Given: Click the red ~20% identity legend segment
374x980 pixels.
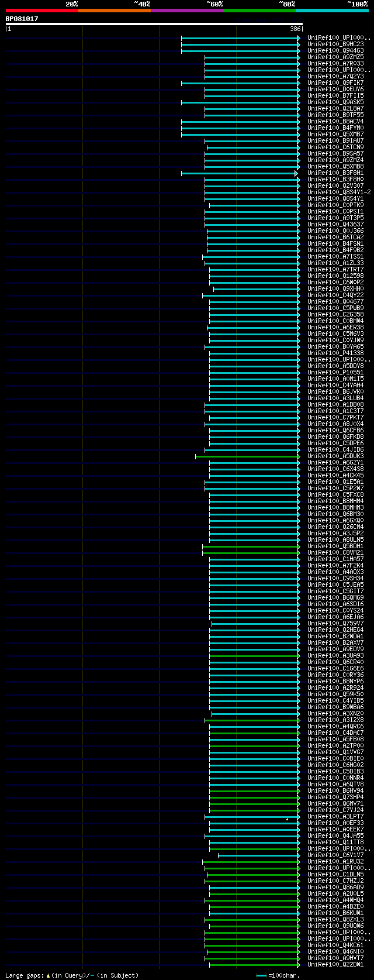Looking at the screenshot, I should 41,11.
